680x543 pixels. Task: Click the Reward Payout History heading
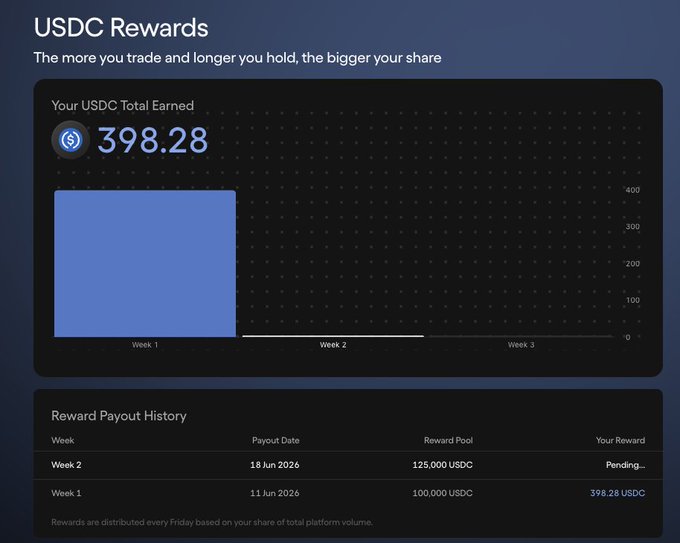[119, 415]
